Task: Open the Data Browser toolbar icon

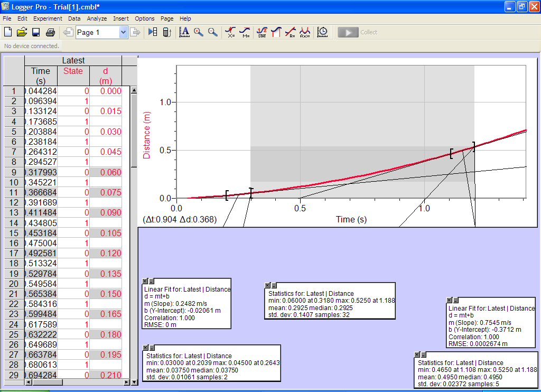Action: [153, 32]
